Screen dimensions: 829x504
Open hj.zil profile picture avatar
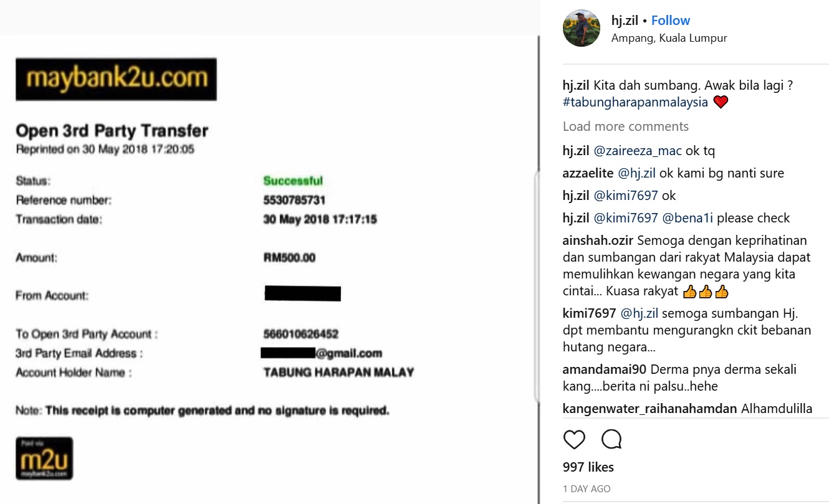click(582, 28)
